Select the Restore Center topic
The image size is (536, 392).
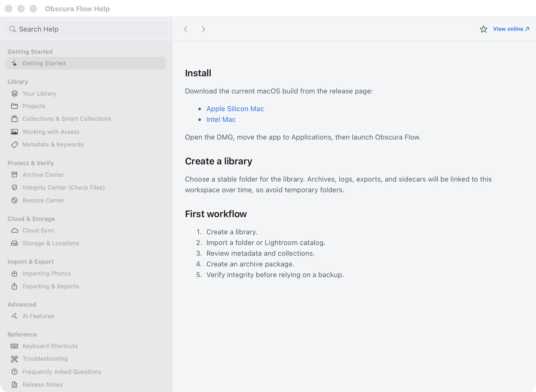click(86, 200)
